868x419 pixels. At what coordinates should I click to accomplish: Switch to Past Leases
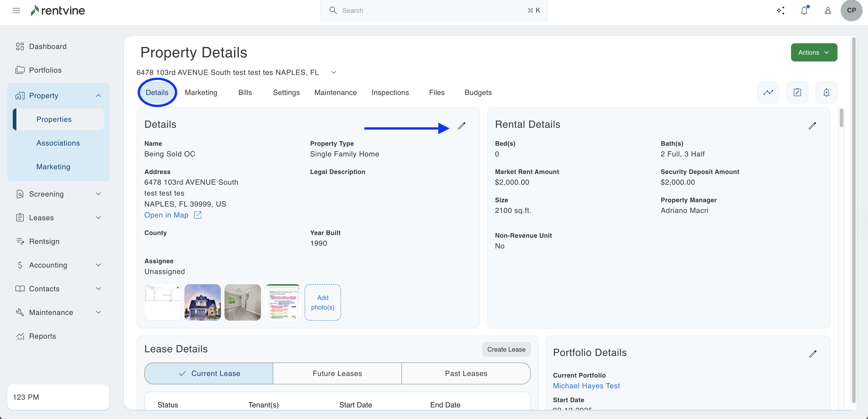[x=466, y=373]
